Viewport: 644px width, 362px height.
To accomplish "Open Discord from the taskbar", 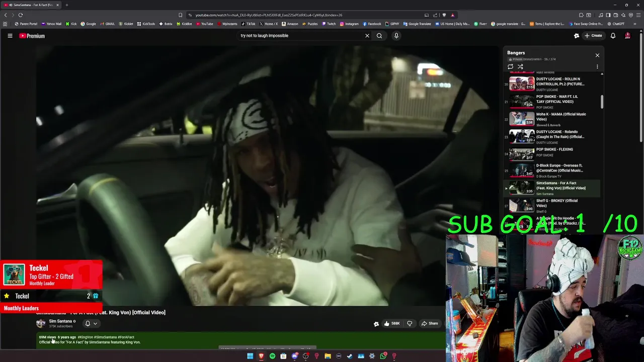I will [295, 356].
